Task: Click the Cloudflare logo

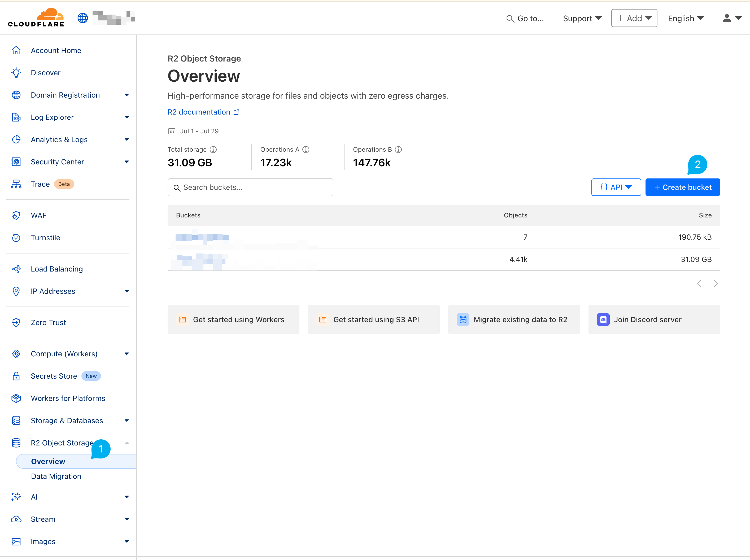Action: pos(36,17)
